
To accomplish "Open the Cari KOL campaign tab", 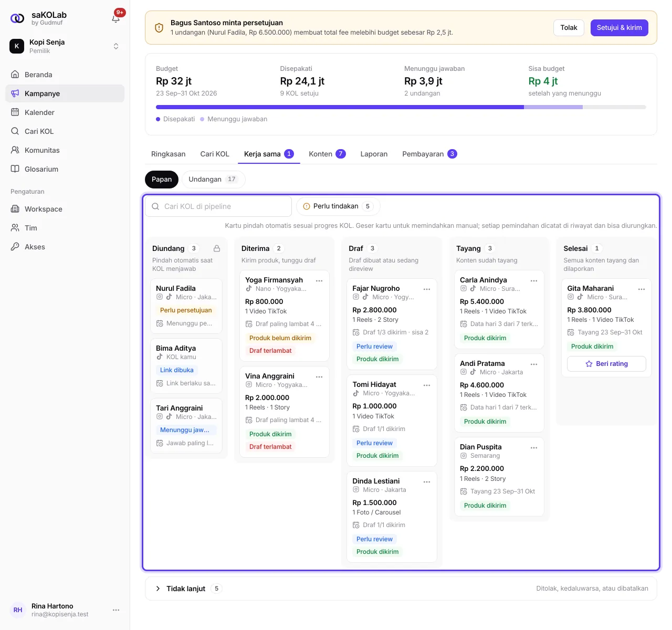I will pyautogui.click(x=215, y=154).
